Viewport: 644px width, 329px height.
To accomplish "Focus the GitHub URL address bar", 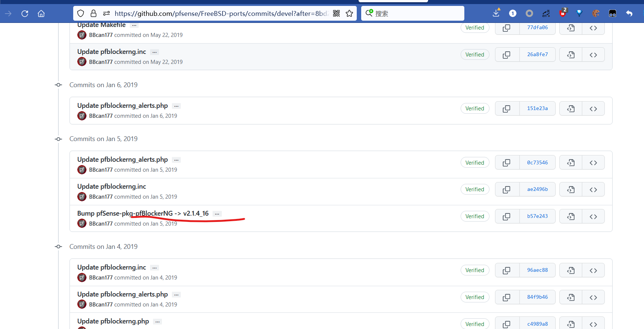I will pyautogui.click(x=221, y=14).
